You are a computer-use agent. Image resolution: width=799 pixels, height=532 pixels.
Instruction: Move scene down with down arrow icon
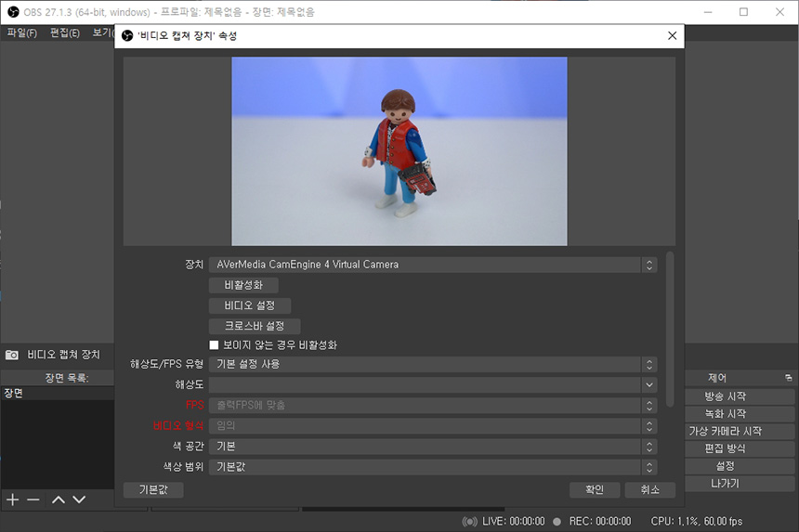(x=79, y=500)
